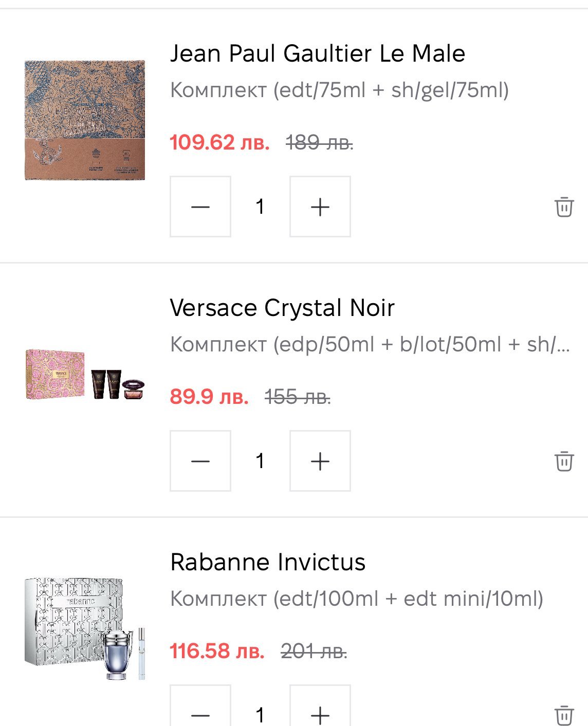Image resolution: width=588 pixels, height=726 pixels.
Task: Increase quantity of Versace Crystal Noir
Action: (320, 461)
